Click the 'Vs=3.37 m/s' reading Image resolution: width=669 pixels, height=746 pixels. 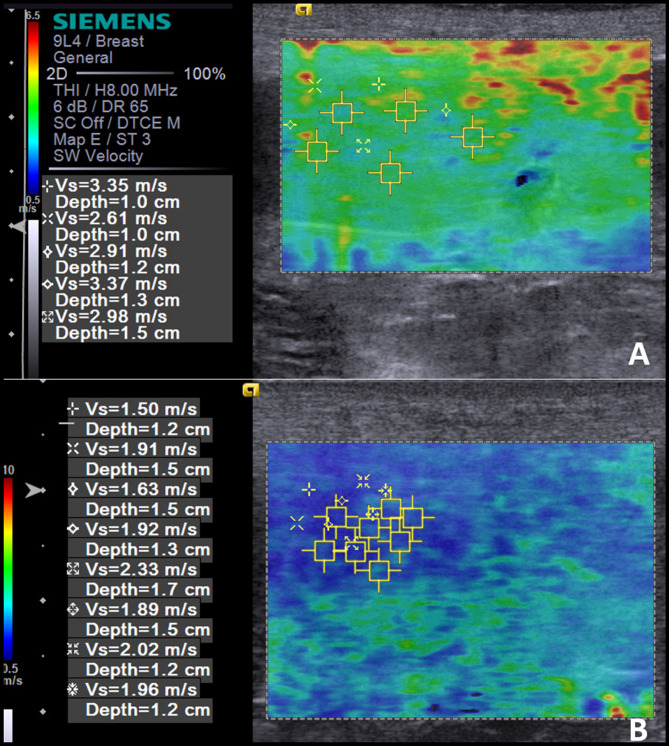click(x=111, y=284)
